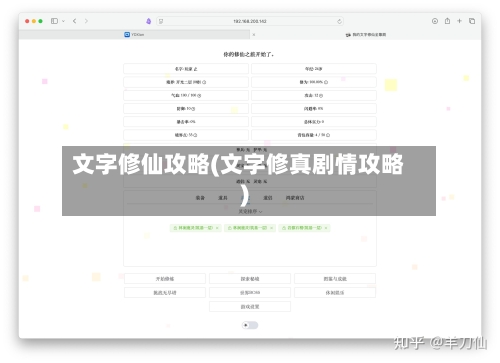Viewport: 500px width, 363px height.
Task: Switch to the 我的文字修仙全靠刷 browser tab
Action: (x=366, y=35)
